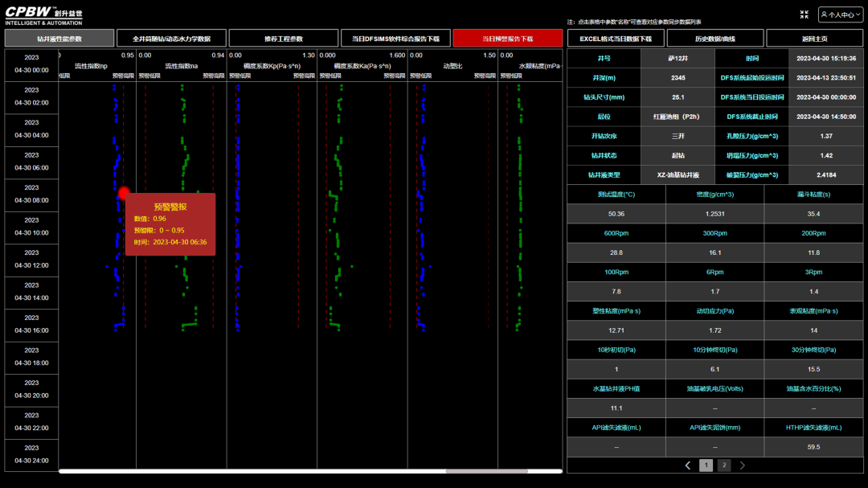Click 塑性粘度(mPa·s) parameter name
This screenshot has height=488, width=868.
616,311
